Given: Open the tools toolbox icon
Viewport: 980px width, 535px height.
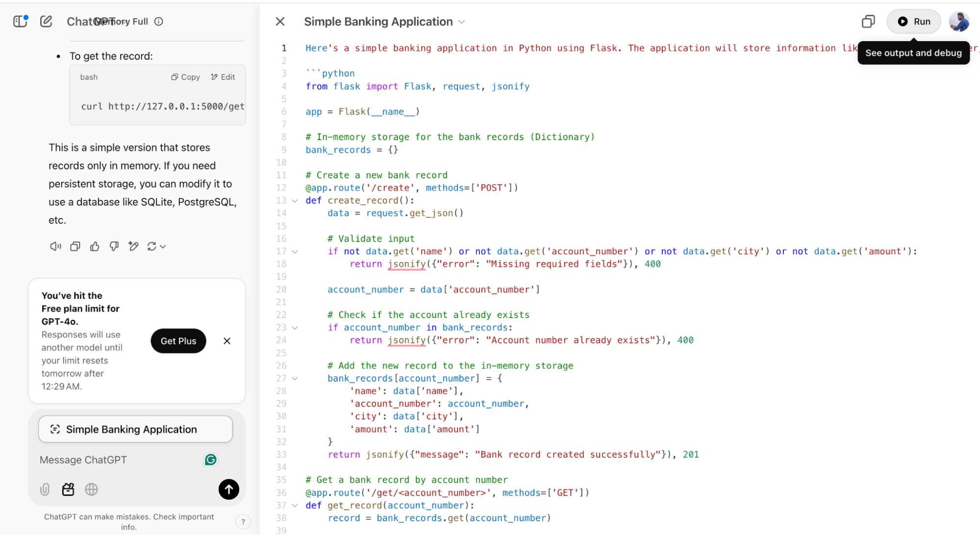Looking at the screenshot, I should coord(68,489).
